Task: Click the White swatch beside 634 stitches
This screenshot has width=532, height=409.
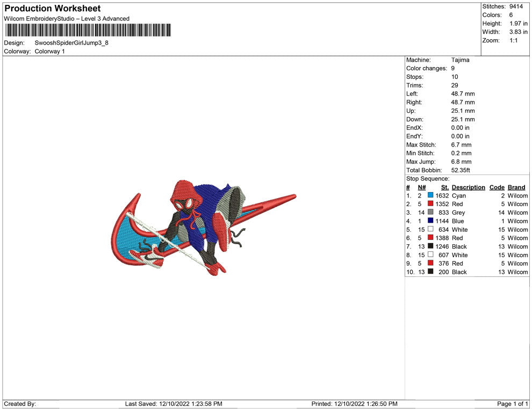Action: [430, 229]
